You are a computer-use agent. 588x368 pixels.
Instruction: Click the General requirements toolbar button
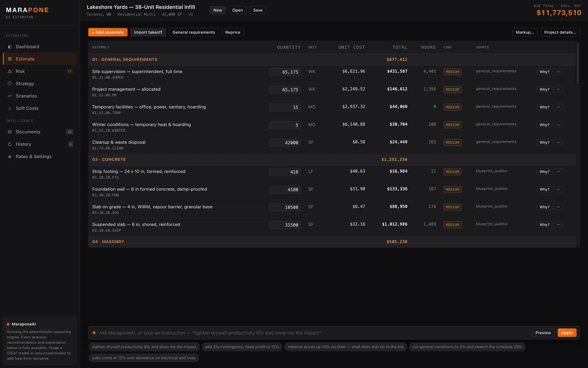click(194, 32)
